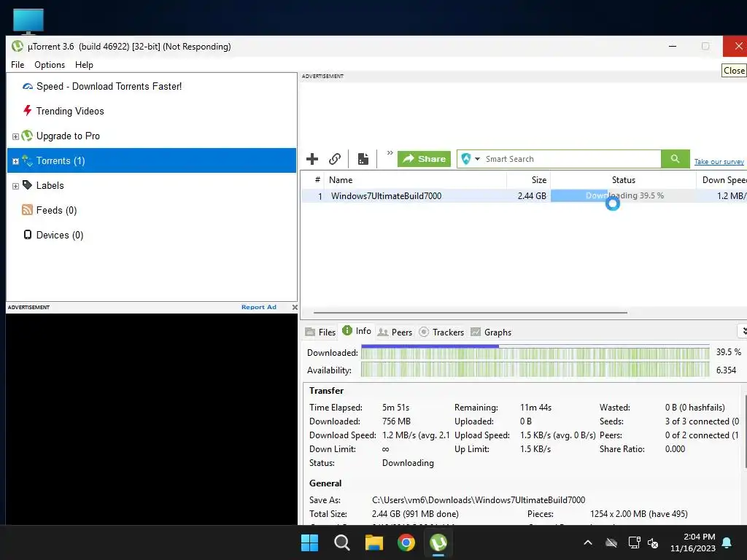Expand the Labels tree node
The image size is (747, 560).
[15, 186]
